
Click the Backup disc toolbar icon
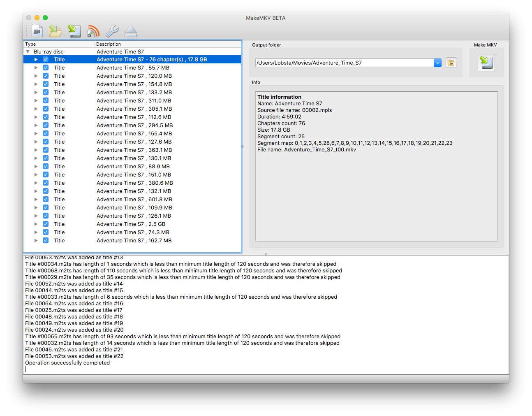[x=74, y=31]
